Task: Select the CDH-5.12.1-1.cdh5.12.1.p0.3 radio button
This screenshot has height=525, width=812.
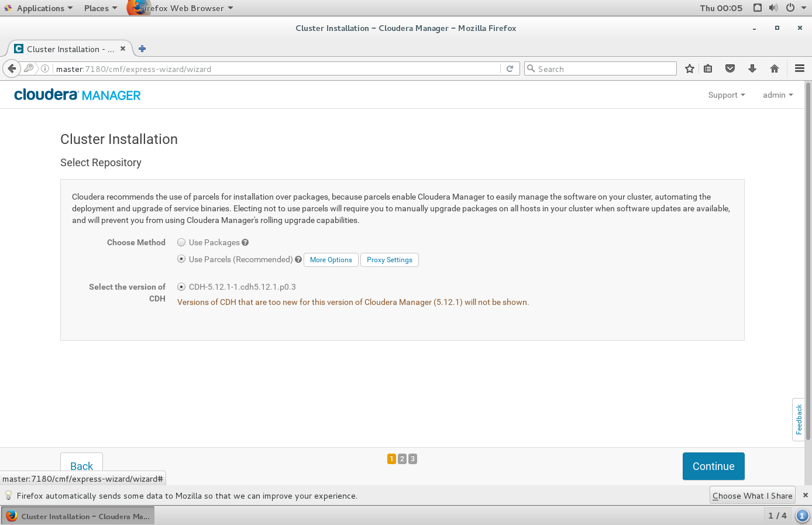Action: pyautogui.click(x=181, y=287)
